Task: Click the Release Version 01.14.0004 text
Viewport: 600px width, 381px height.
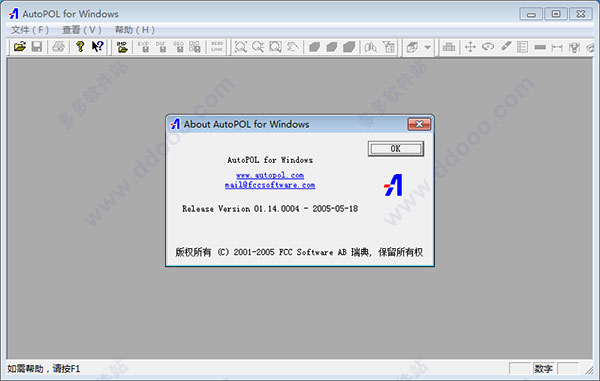Action: [x=270, y=209]
